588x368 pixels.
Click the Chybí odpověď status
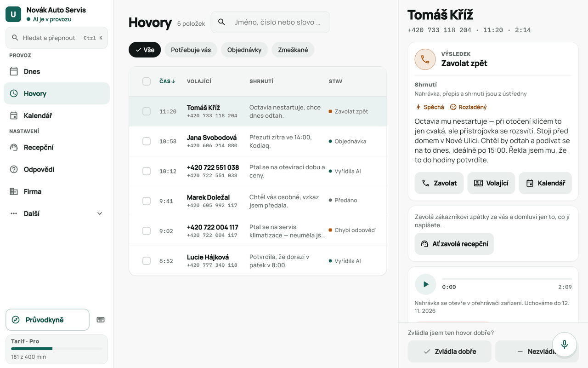pyautogui.click(x=352, y=230)
